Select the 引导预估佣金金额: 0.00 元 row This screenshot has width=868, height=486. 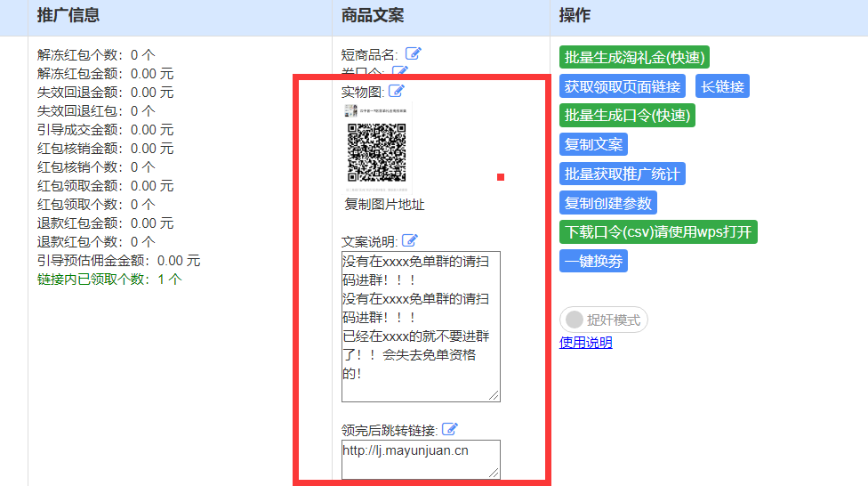pos(118,261)
